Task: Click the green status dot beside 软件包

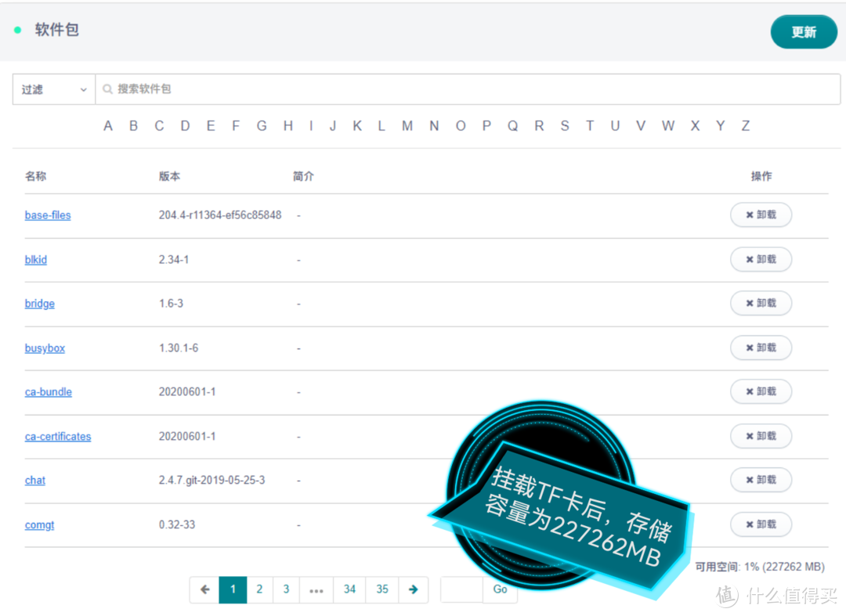Action: (x=16, y=29)
